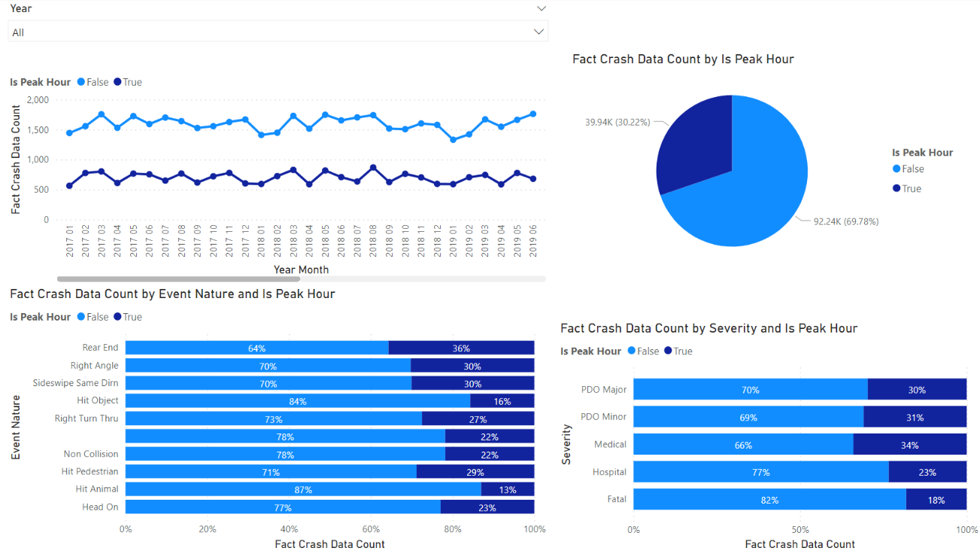Screen dimensions: 980x554
Task: Expand the All year selection list
Action: tap(538, 32)
